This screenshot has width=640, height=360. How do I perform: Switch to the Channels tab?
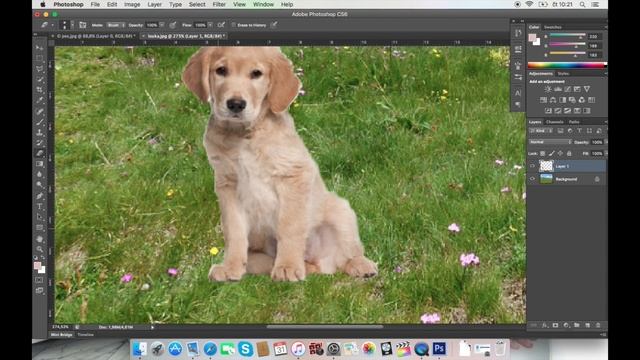555,122
